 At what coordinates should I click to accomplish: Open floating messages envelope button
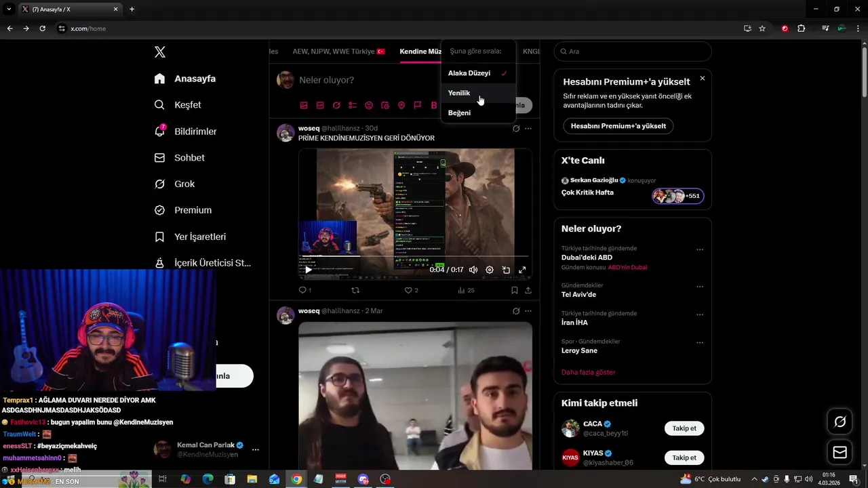(x=840, y=452)
